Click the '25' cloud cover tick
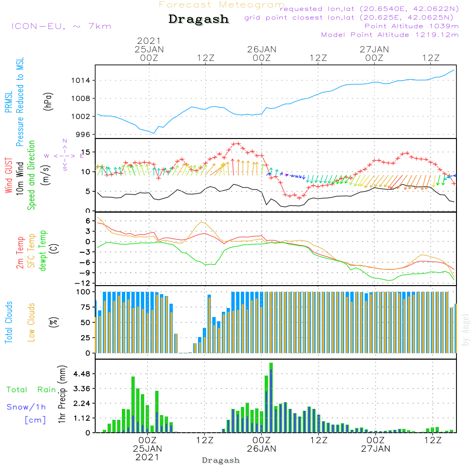 click(86, 338)
